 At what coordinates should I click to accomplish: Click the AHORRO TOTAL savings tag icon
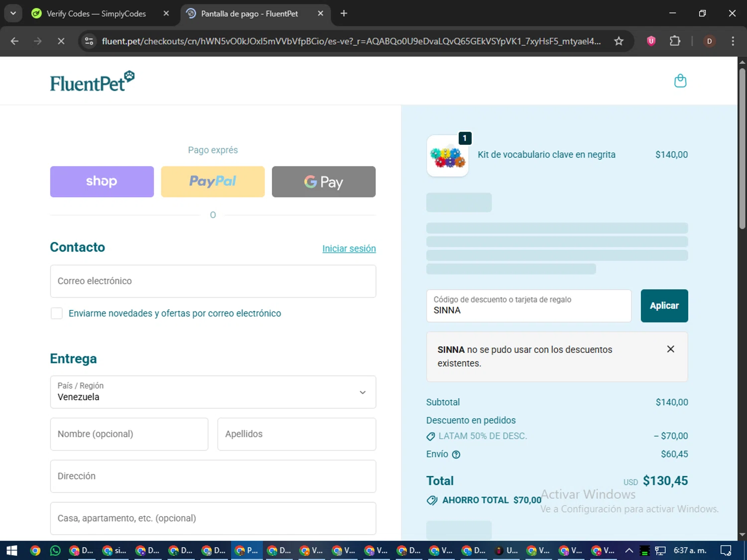point(432,500)
